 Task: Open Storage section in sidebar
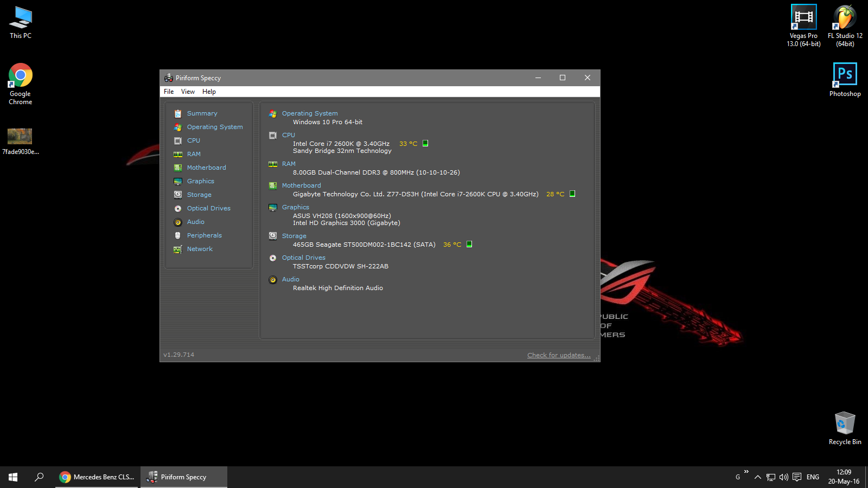199,195
